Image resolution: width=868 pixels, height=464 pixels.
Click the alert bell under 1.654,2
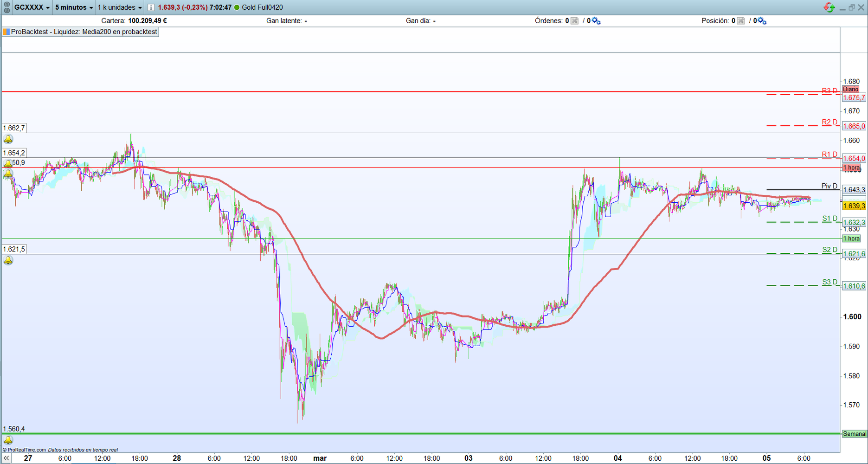pyautogui.click(x=8, y=163)
